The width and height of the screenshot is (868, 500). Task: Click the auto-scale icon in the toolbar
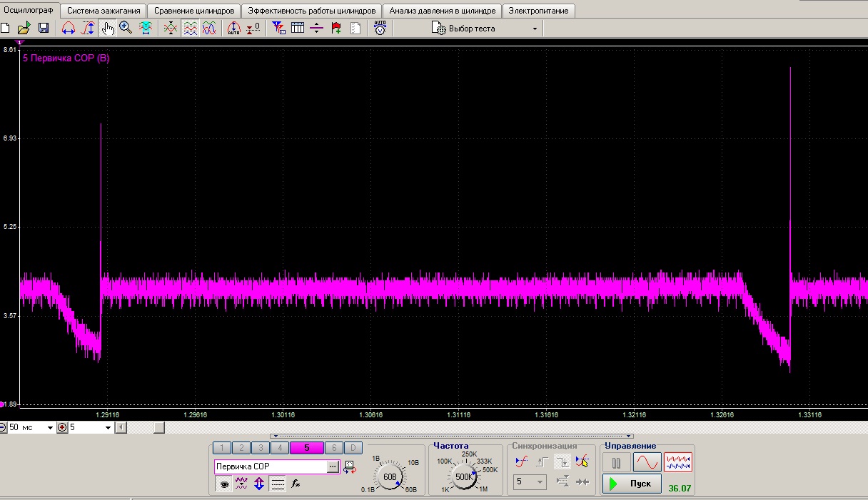click(x=233, y=29)
